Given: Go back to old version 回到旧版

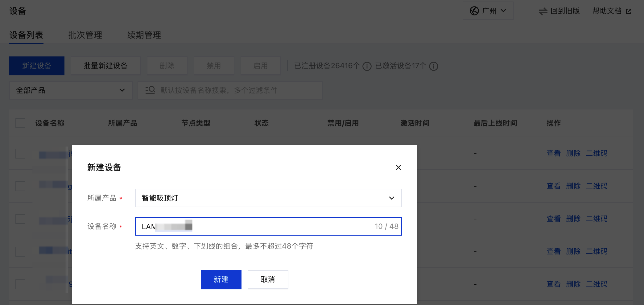Looking at the screenshot, I should 565,11.
